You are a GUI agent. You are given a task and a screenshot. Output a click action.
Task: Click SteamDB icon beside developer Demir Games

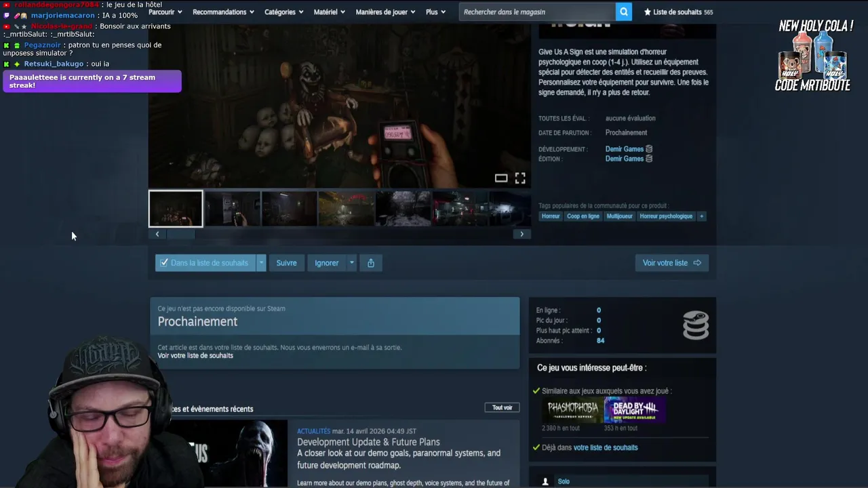pos(649,149)
